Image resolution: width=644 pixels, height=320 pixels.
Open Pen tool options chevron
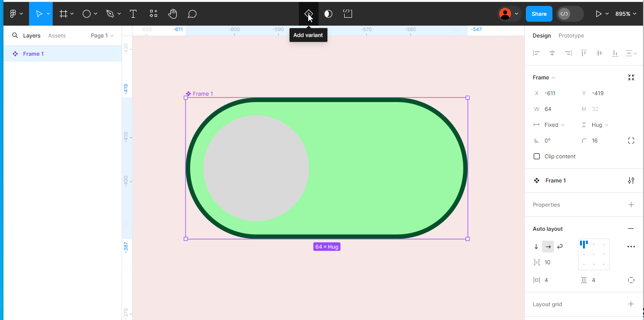point(119,14)
